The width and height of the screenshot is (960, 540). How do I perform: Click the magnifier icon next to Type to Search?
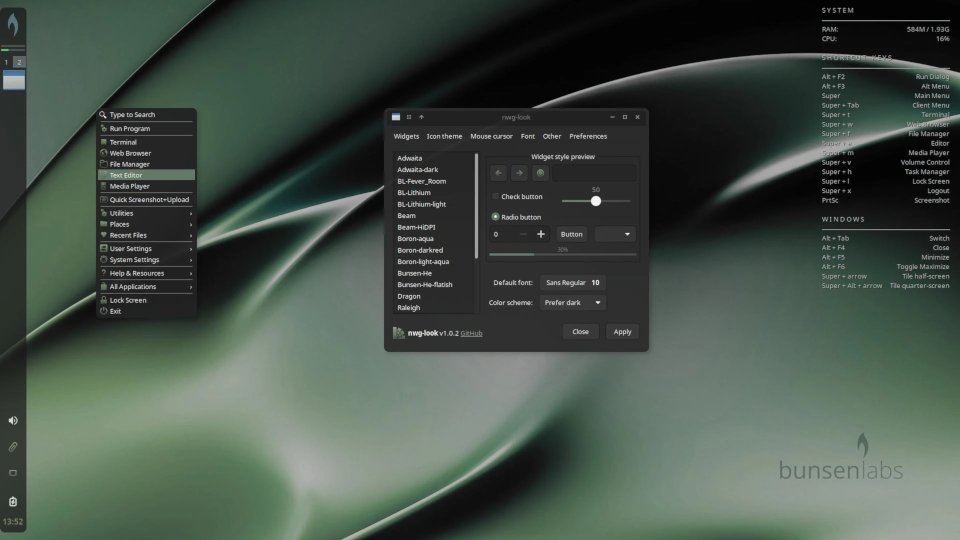coord(103,114)
